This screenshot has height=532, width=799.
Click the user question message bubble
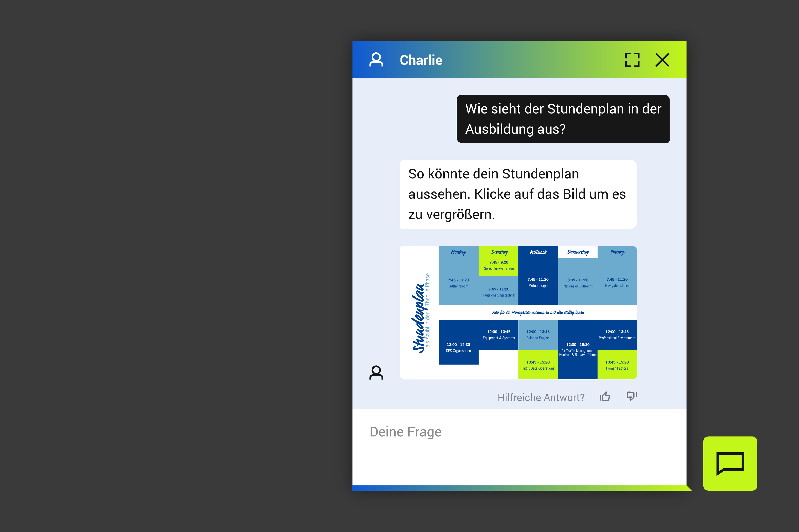[x=563, y=119]
